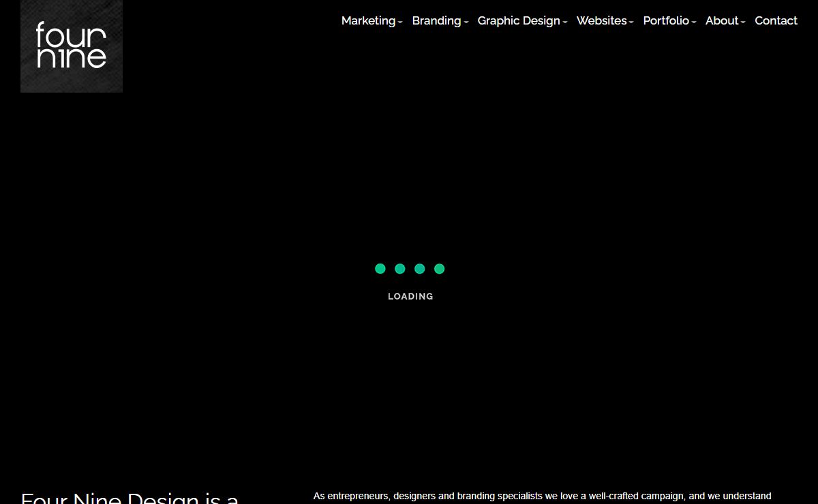Expand the Websites dropdown caret
Viewport: 818px width, 504px height.
pos(631,22)
